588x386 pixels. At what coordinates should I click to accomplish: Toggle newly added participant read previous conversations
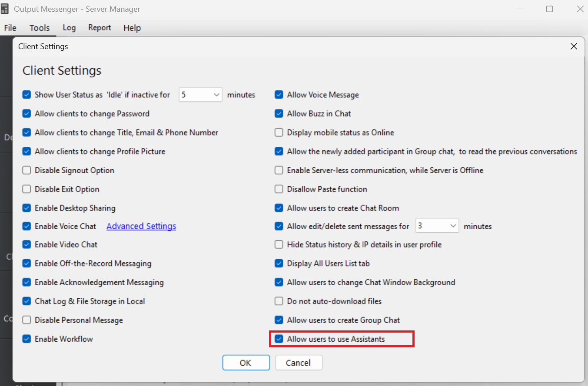(x=279, y=152)
